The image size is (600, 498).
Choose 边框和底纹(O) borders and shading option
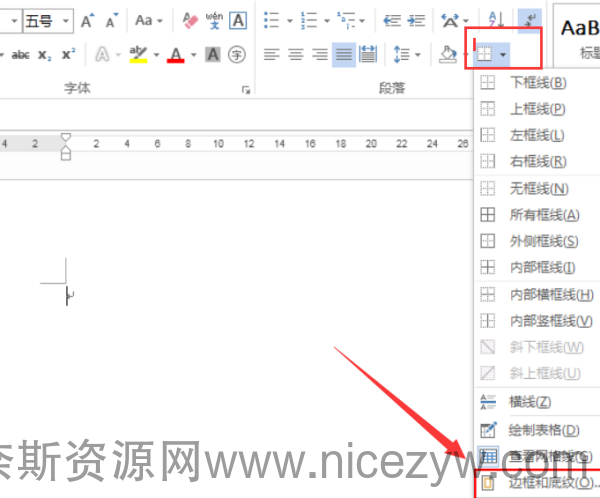[x=540, y=482]
